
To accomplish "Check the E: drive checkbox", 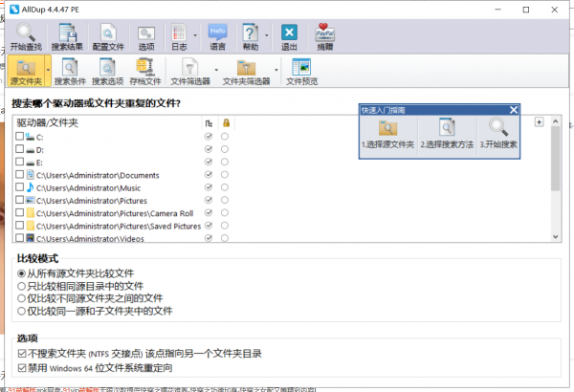I will (20, 162).
